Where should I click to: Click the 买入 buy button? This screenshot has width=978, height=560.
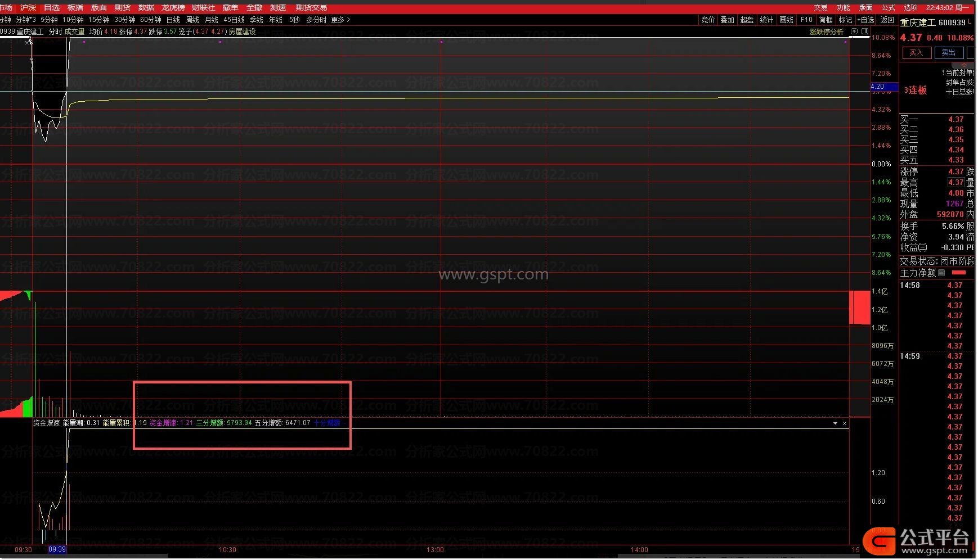coord(916,53)
